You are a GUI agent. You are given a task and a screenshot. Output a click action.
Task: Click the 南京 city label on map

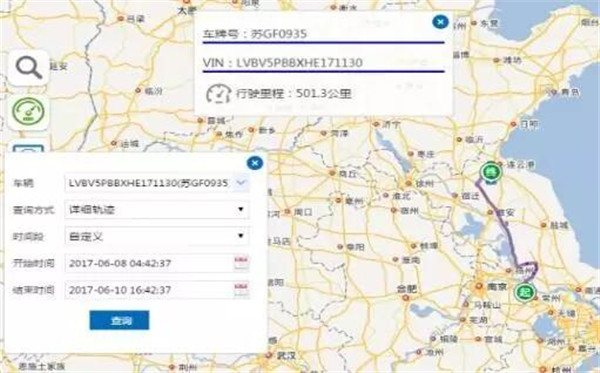coord(497,287)
